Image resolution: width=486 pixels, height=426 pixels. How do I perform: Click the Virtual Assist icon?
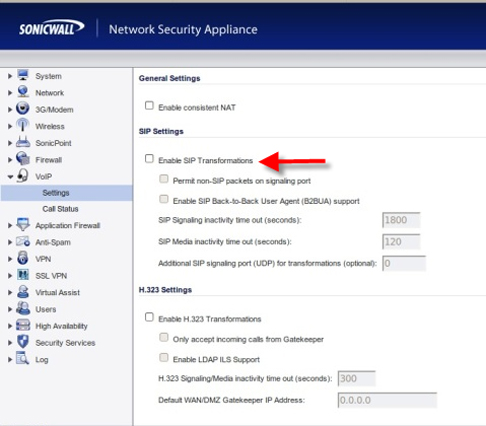coord(23,292)
